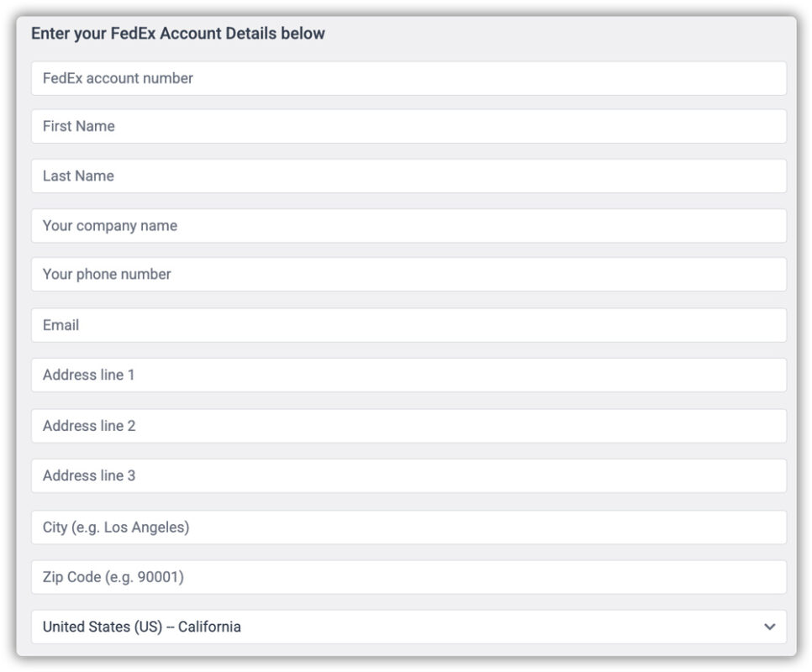Focus the phone number input
The height and width of the screenshot is (672, 812).
(x=409, y=275)
